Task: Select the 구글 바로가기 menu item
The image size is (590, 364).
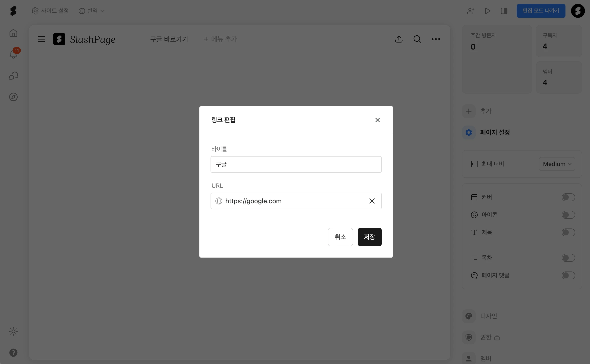Action: pyautogui.click(x=169, y=39)
